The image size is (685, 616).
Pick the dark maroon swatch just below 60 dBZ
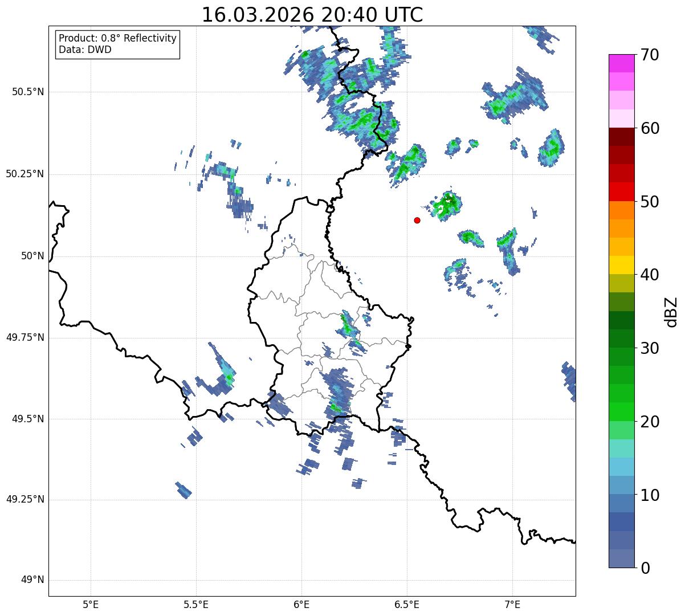pos(621,137)
